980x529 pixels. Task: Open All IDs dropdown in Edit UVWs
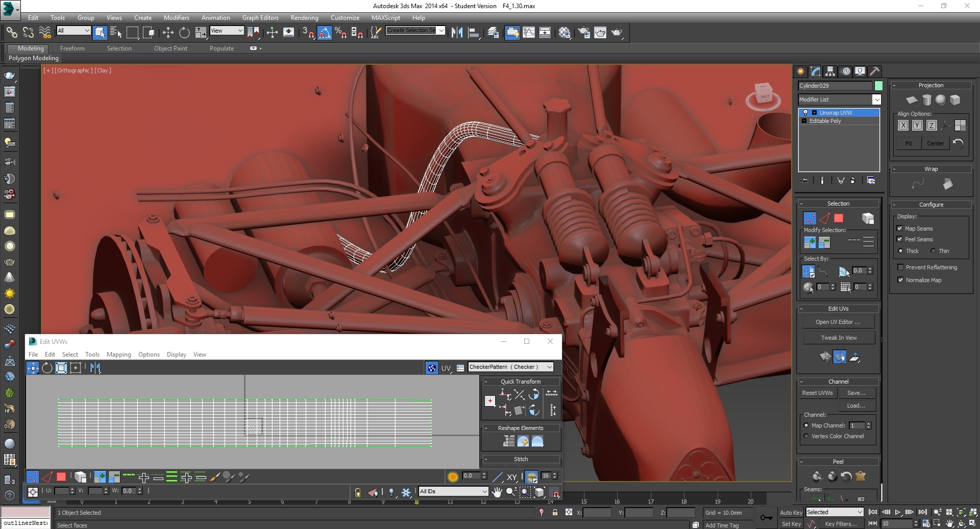click(453, 491)
